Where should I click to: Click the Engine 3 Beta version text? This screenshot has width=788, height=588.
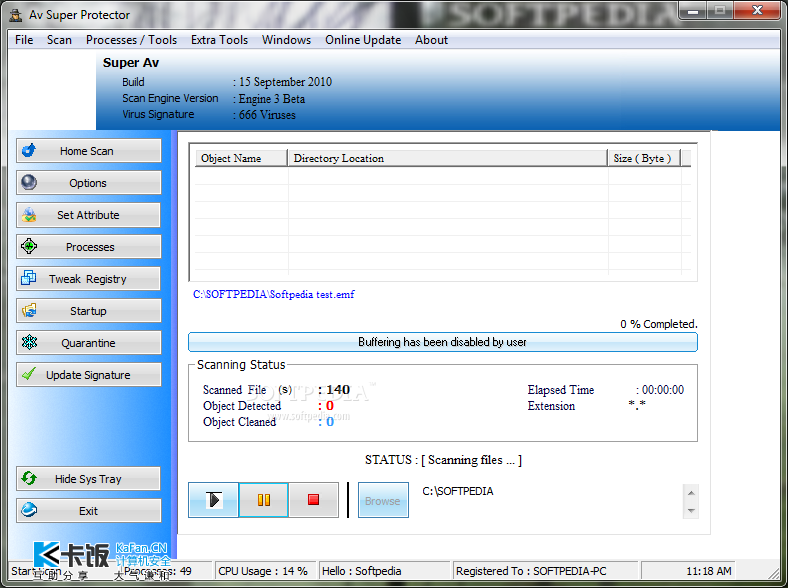coord(271,99)
